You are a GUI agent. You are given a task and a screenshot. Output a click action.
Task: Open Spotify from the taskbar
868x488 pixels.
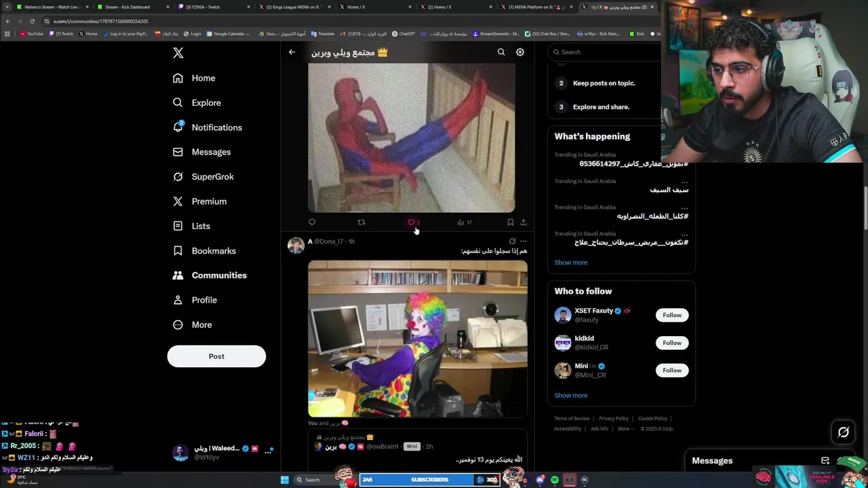pos(555,480)
